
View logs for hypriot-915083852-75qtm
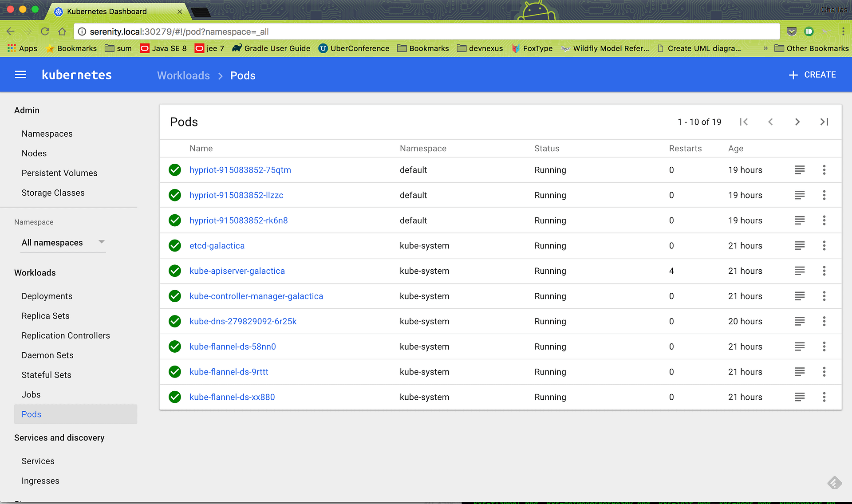click(x=800, y=170)
